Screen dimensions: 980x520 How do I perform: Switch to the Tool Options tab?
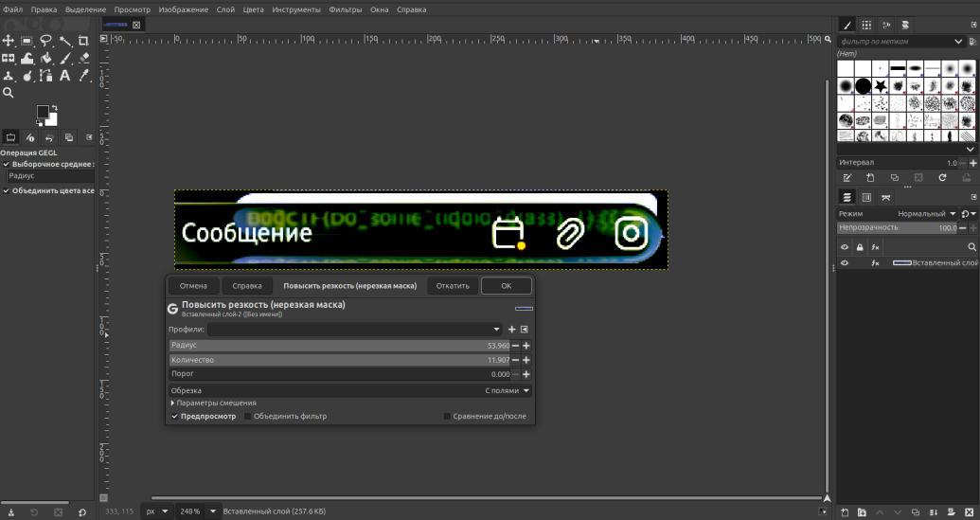10,137
